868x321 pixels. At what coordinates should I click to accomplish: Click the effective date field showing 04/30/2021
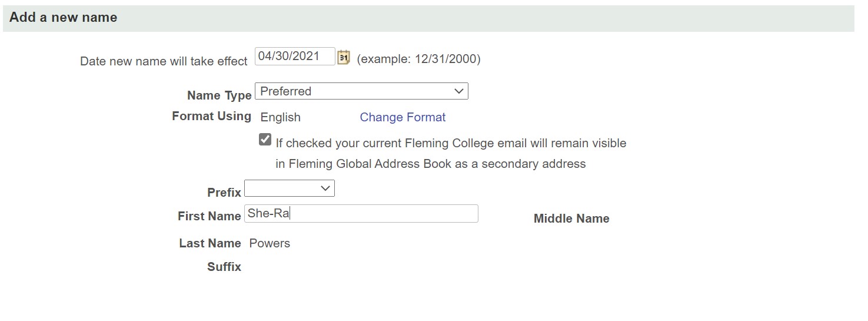point(294,57)
